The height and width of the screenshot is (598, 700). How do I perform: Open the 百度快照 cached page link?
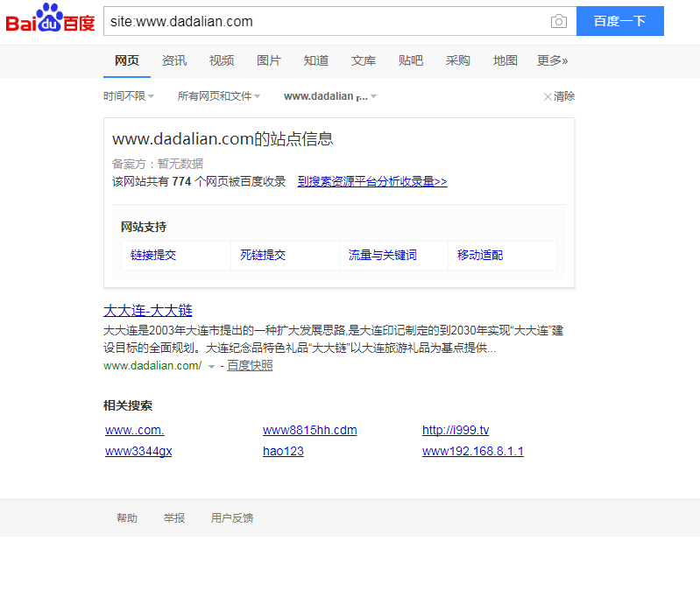tap(250, 366)
